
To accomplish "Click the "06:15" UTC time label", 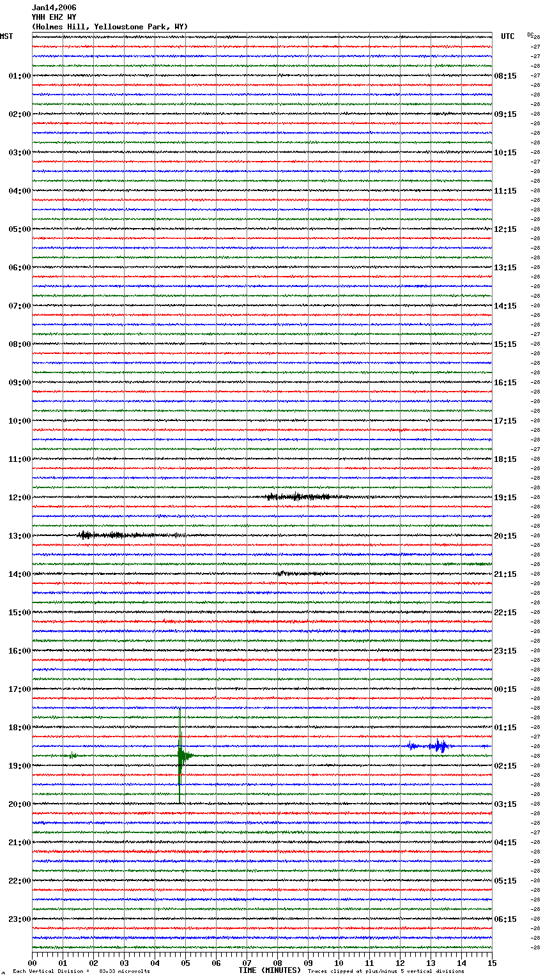I will tap(505, 919).
